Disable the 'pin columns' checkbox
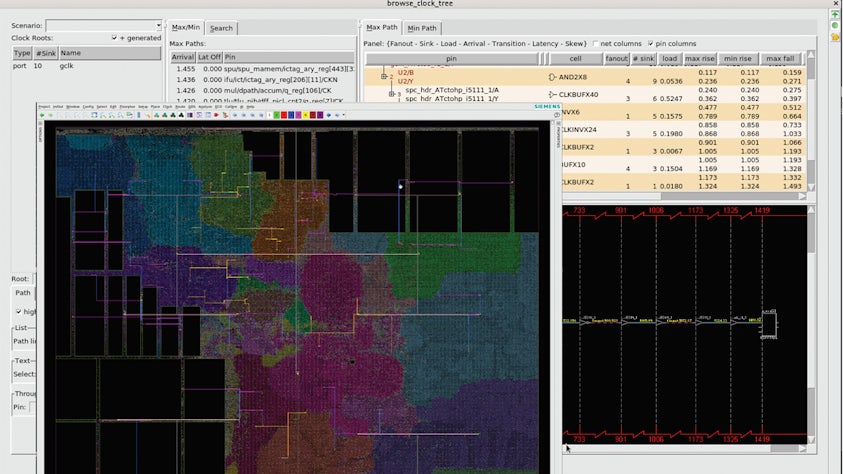 coord(651,44)
